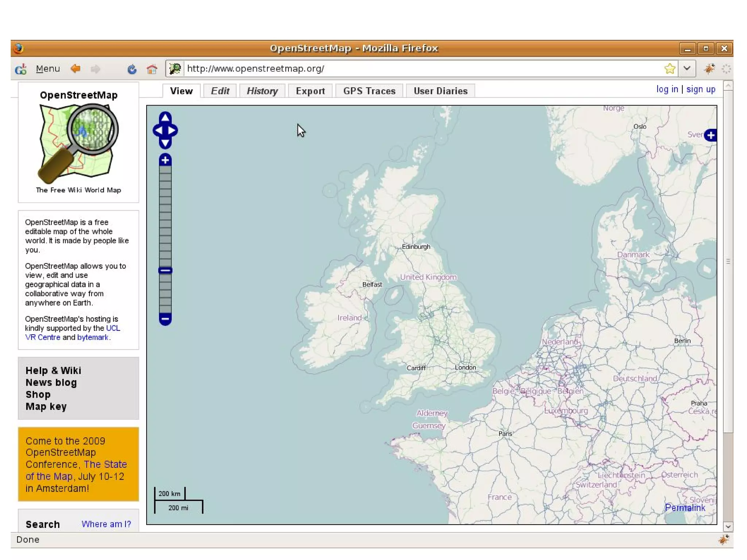Click the London label on the map
This screenshot has width=747, height=560.
[465, 367]
